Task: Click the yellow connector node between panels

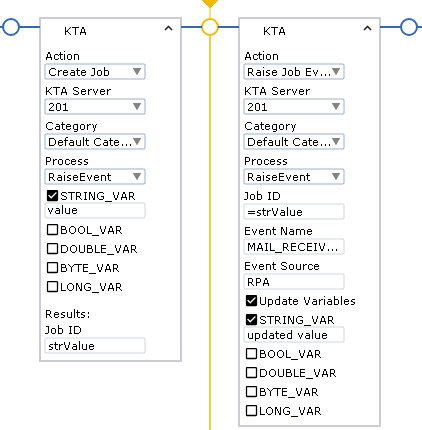Action: click(x=210, y=27)
